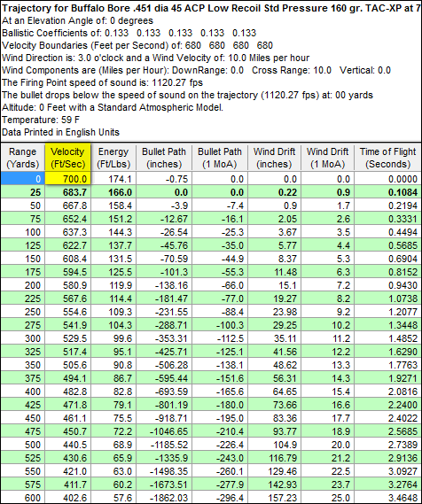The width and height of the screenshot is (422, 504).
Task: Click the Range (Yards) column header
Action: pyautogui.click(x=22, y=158)
